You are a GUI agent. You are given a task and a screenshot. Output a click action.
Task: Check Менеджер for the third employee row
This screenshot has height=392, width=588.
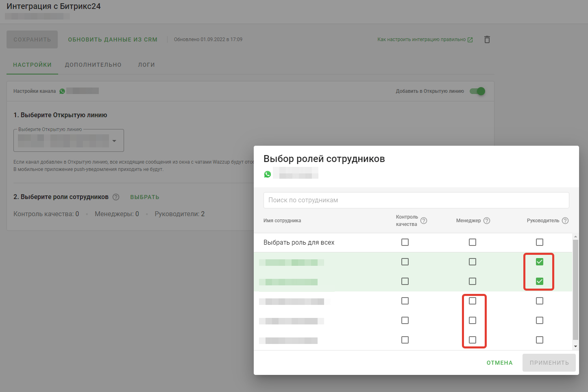click(473, 301)
